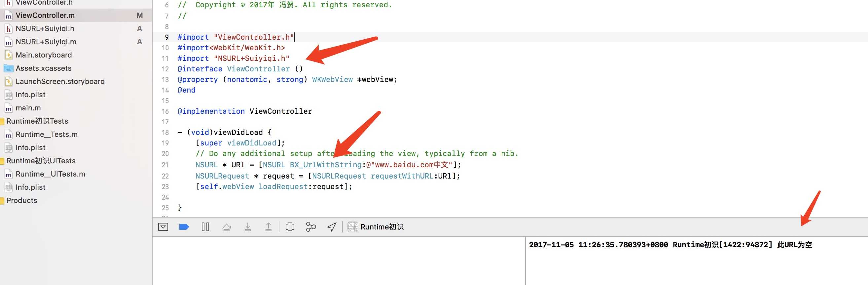This screenshot has width=868, height=285.
Task: Click M status badge of ViewController.m
Action: click(x=139, y=16)
